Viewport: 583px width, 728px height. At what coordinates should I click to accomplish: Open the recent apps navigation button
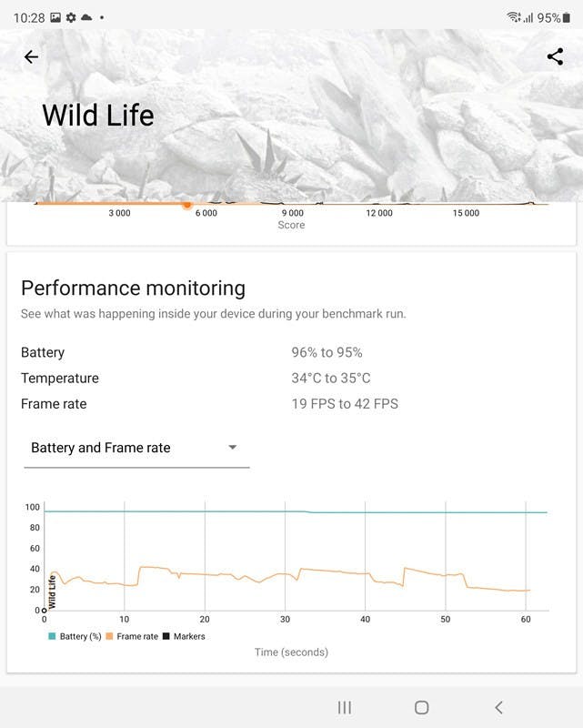click(345, 707)
